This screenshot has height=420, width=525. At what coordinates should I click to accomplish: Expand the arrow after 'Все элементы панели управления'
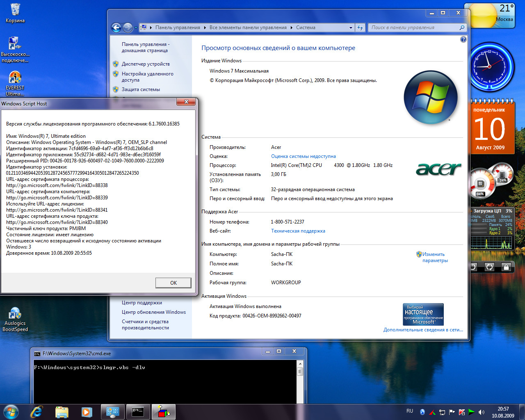(292, 27)
